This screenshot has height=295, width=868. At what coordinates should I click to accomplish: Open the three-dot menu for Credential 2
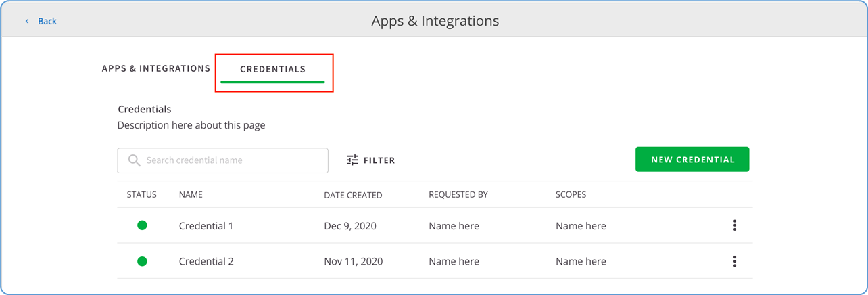(734, 261)
